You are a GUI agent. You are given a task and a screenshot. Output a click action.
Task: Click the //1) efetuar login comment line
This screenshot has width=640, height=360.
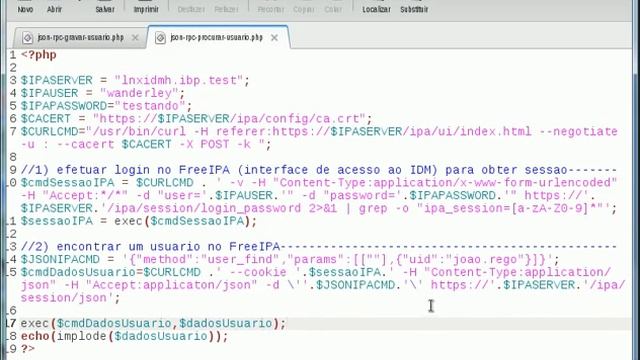point(319,169)
